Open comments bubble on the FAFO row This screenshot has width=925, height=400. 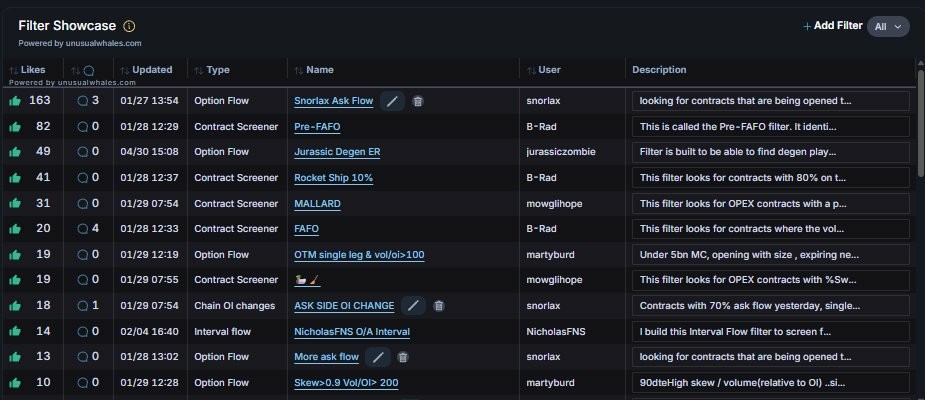click(84, 229)
